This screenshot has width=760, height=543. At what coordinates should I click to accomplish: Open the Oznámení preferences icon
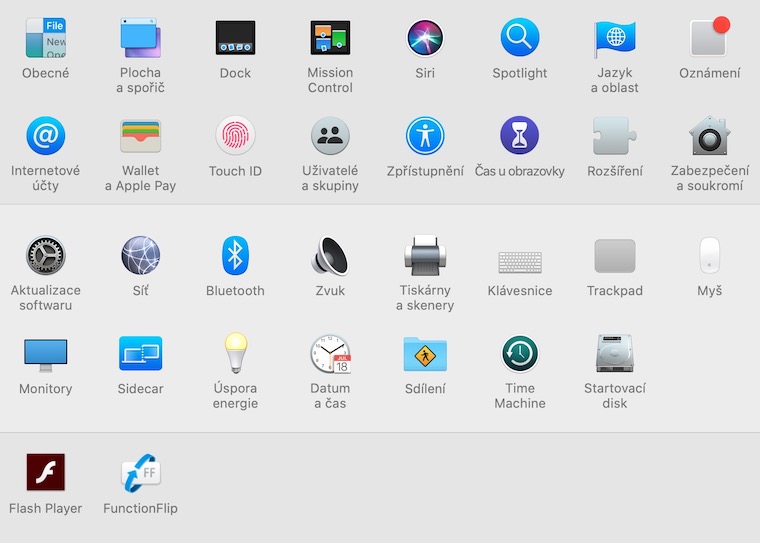710,37
